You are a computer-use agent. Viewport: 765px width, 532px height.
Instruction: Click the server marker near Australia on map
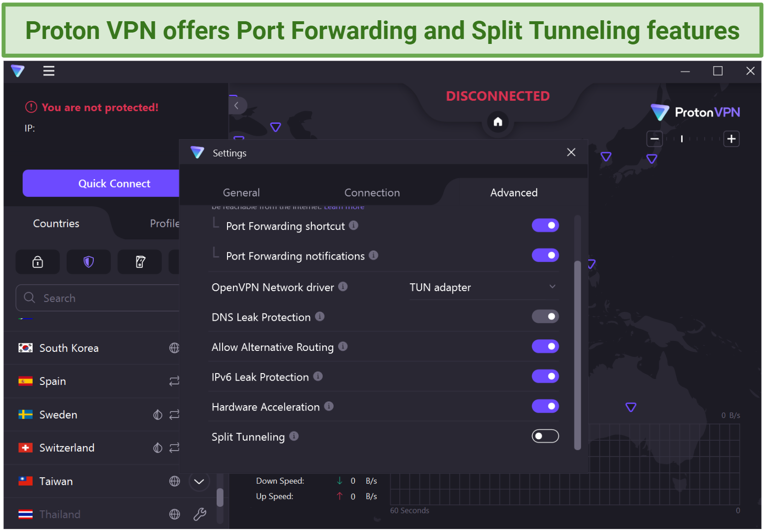click(631, 407)
